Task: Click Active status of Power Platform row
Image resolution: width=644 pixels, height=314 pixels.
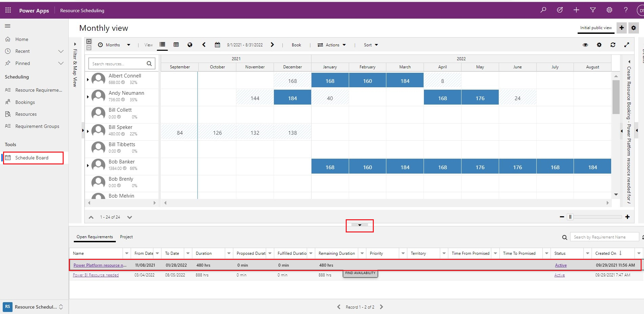Action: click(x=561, y=265)
